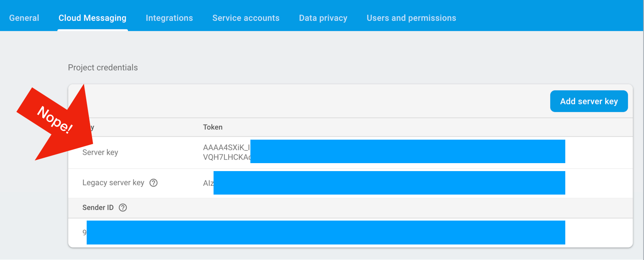Click the Project credentials heading
The width and height of the screenshot is (644, 260).
click(x=103, y=68)
